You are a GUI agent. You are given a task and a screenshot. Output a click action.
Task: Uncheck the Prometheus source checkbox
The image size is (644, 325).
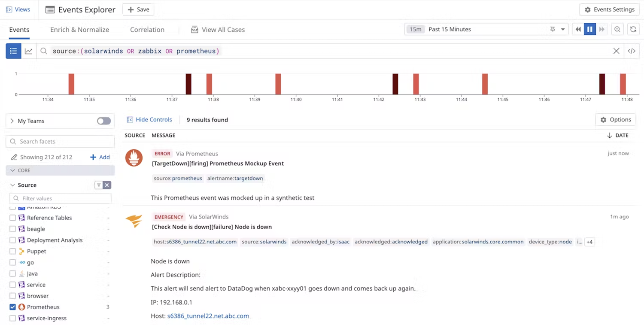(x=12, y=307)
